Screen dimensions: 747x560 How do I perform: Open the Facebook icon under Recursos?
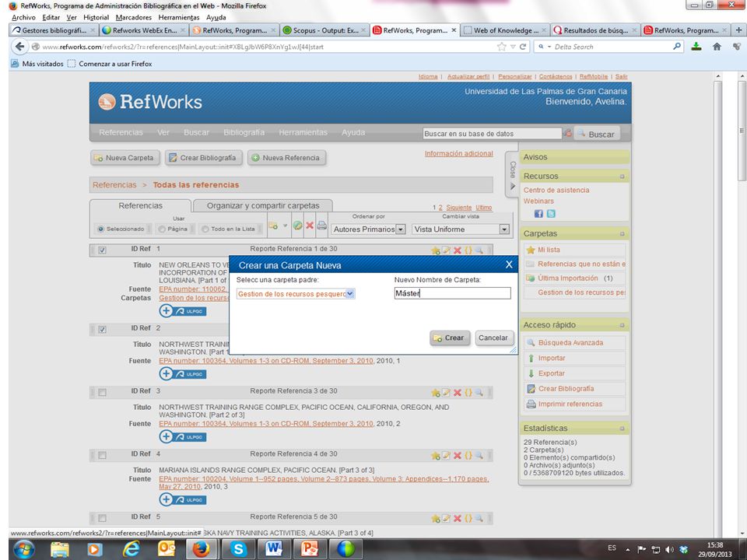tap(538, 214)
